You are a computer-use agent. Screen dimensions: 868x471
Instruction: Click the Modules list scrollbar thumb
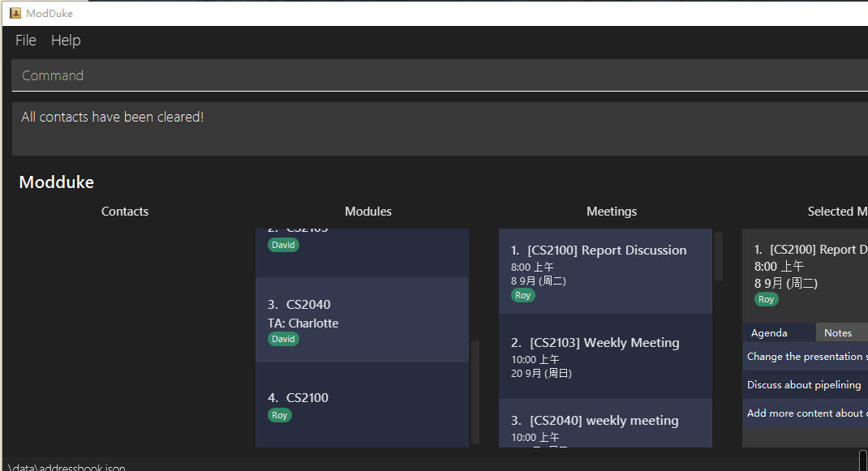475,392
